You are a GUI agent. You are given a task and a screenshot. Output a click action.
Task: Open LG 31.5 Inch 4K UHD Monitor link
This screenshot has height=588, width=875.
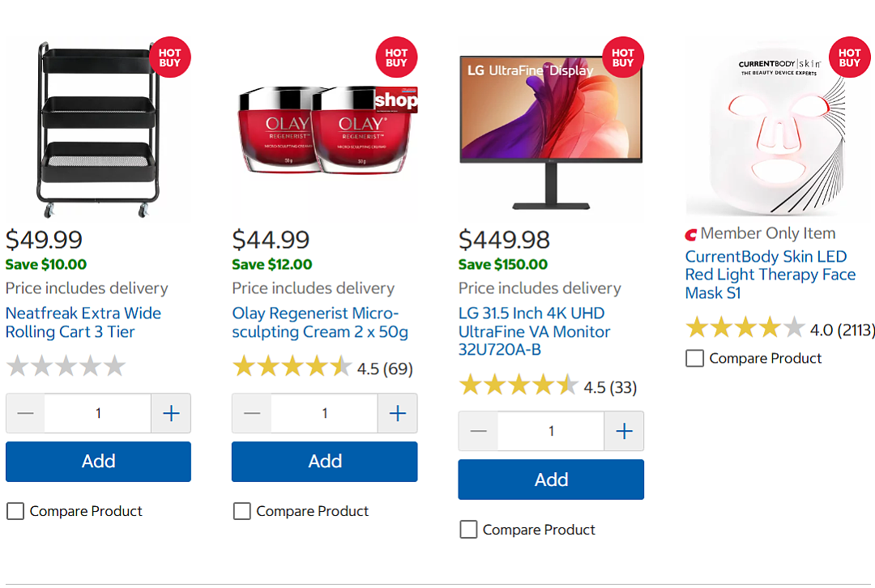pos(534,331)
